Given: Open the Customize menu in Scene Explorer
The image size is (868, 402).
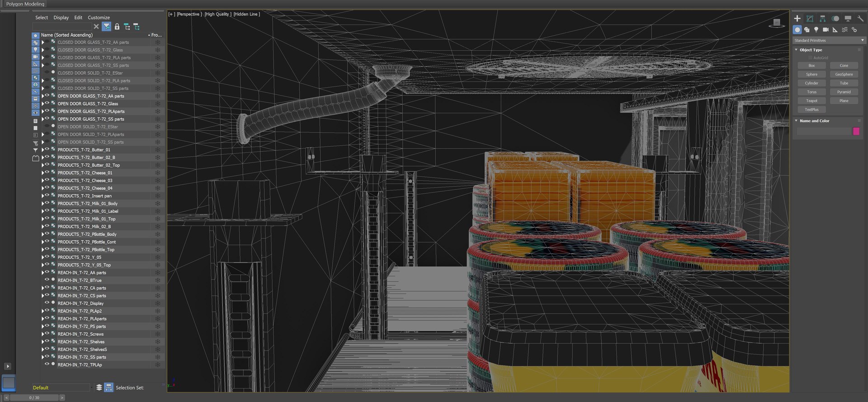Looking at the screenshot, I should 99,18.
